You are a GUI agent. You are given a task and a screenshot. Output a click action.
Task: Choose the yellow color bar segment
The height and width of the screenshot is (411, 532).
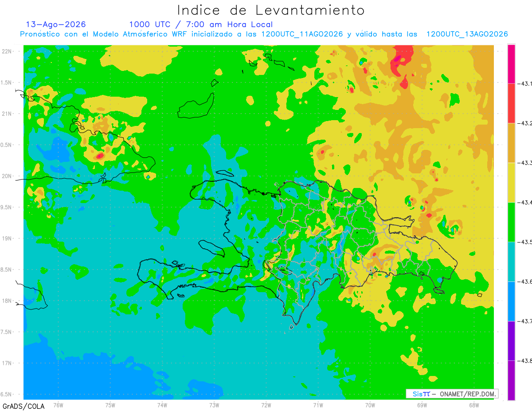point(511,182)
